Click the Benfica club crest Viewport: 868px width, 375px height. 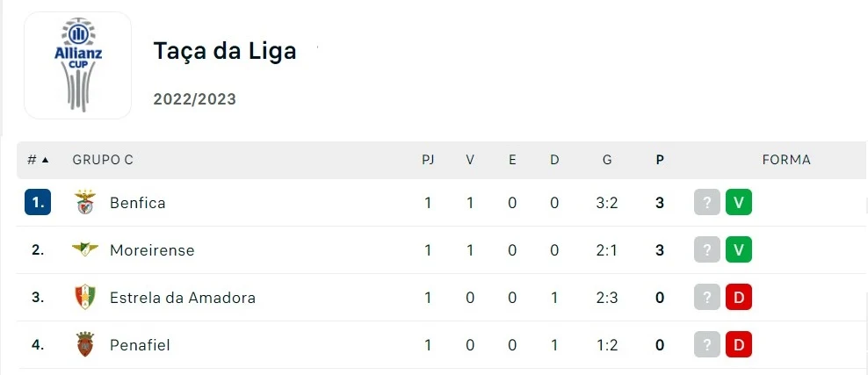tap(85, 203)
